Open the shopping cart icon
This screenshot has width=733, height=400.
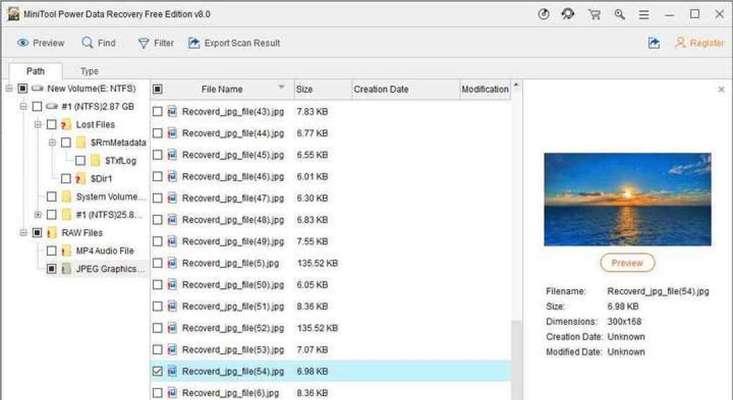(x=595, y=14)
